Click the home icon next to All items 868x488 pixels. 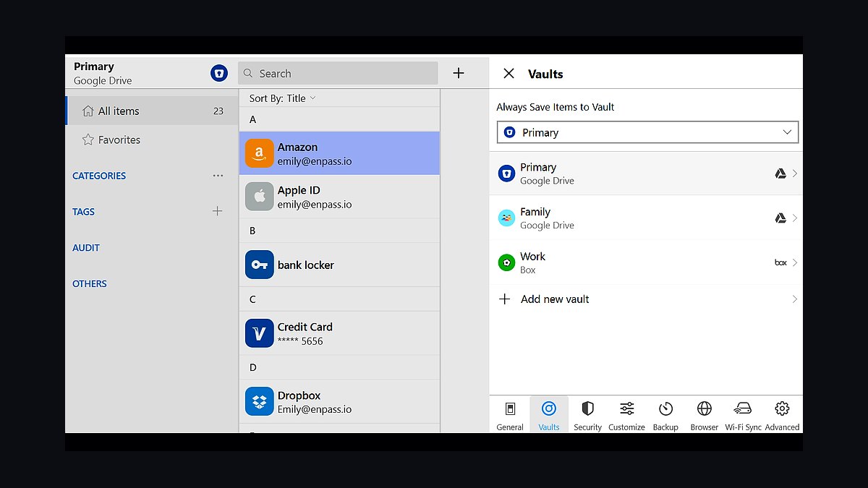click(88, 111)
